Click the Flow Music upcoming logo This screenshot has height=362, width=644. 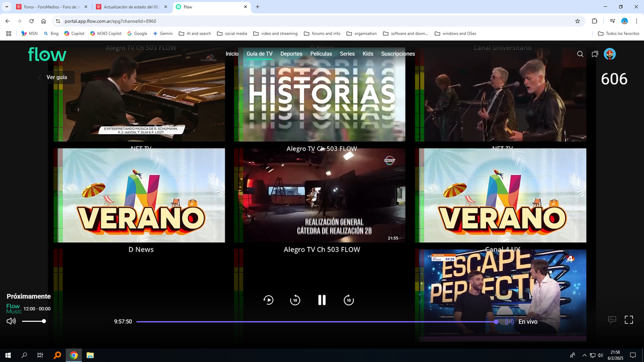pos(14,309)
